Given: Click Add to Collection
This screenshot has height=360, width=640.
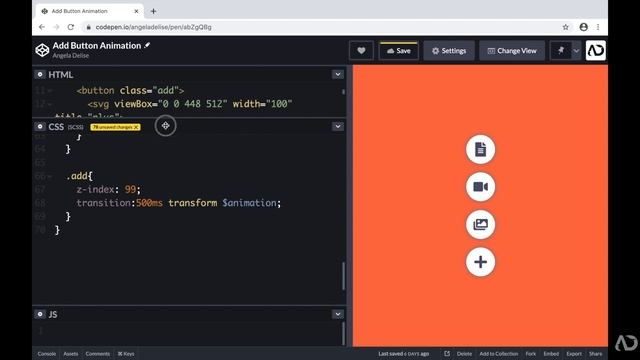Looking at the screenshot, I should pos(498,353).
